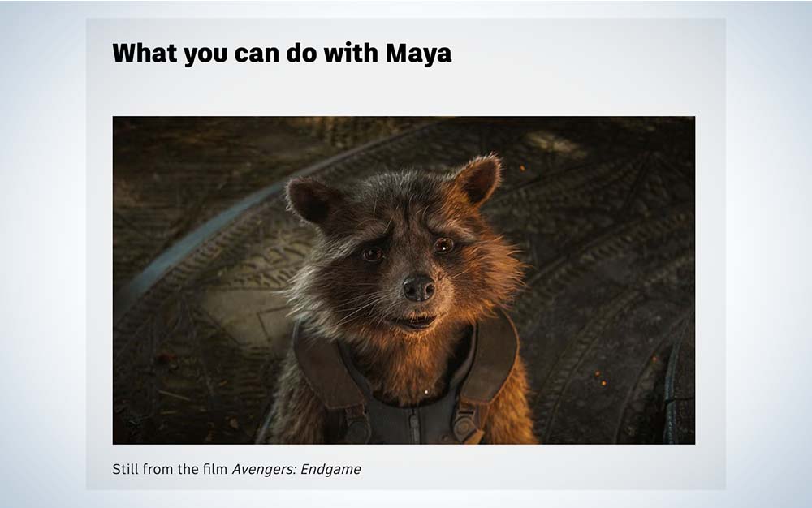Click the "Still from the film" caption
812x508 pixels.
click(x=170, y=469)
